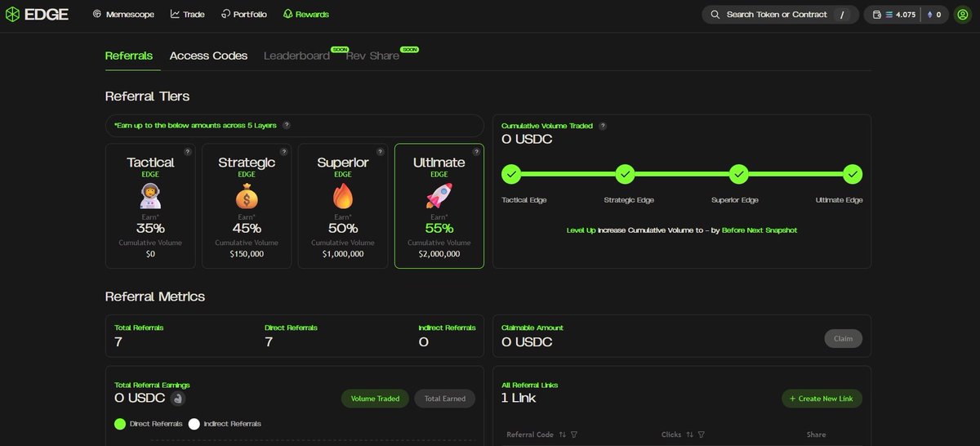Open the Rewards page

click(x=306, y=15)
